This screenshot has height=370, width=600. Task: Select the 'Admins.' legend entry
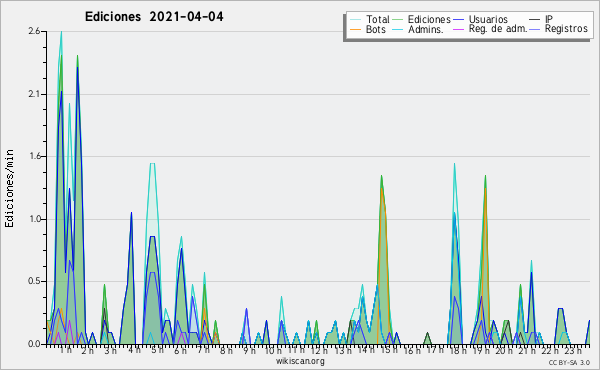426,29
